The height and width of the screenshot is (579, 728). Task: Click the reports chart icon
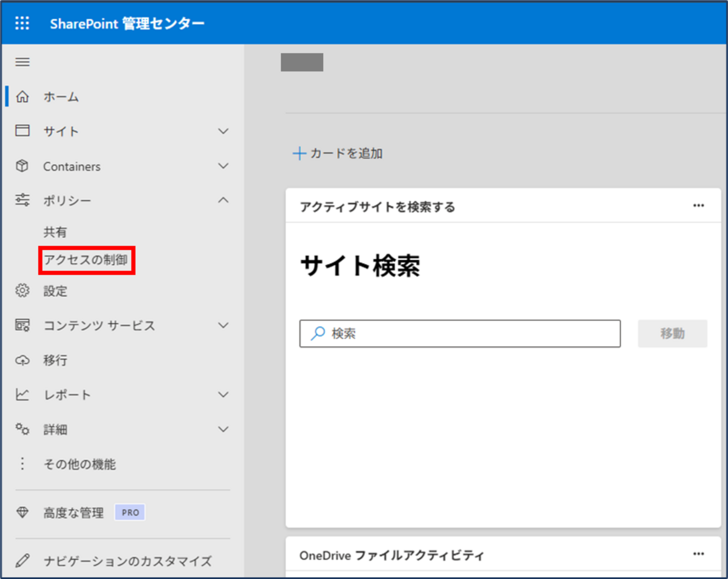pyautogui.click(x=22, y=395)
